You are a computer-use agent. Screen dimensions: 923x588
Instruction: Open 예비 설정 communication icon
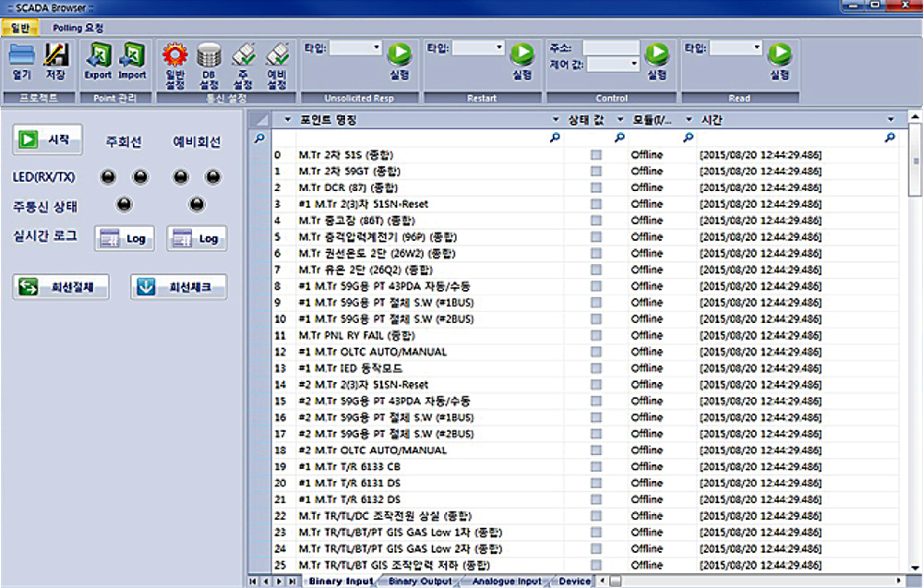tap(277, 66)
